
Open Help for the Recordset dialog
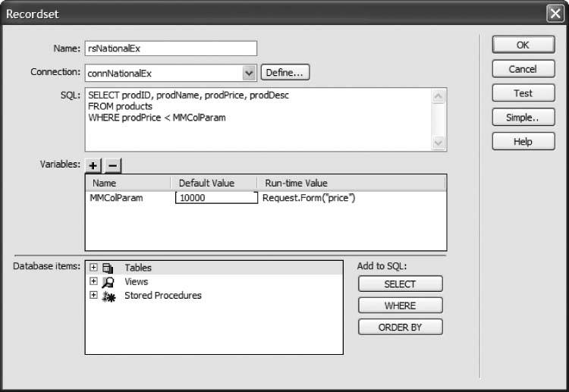(x=523, y=142)
